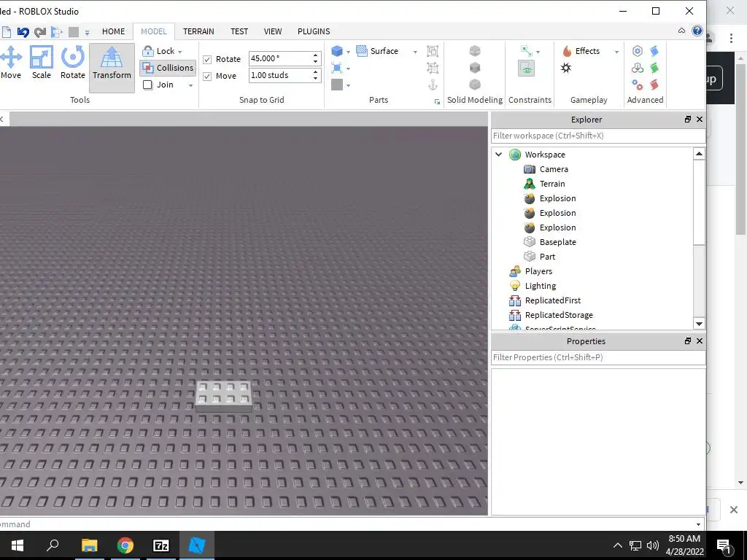Open the Material dropdown arrow
Image resolution: width=747 pixels, height=560 pixels.
[348, 69]
